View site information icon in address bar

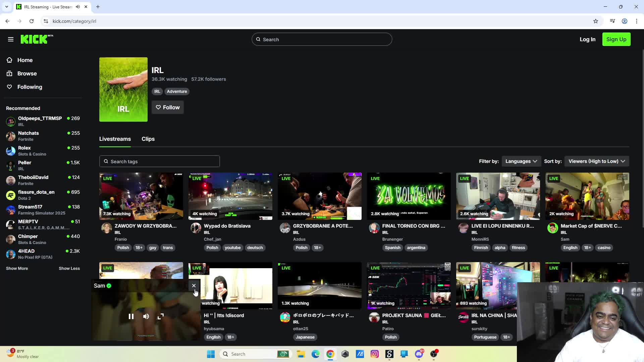[46, 21]
